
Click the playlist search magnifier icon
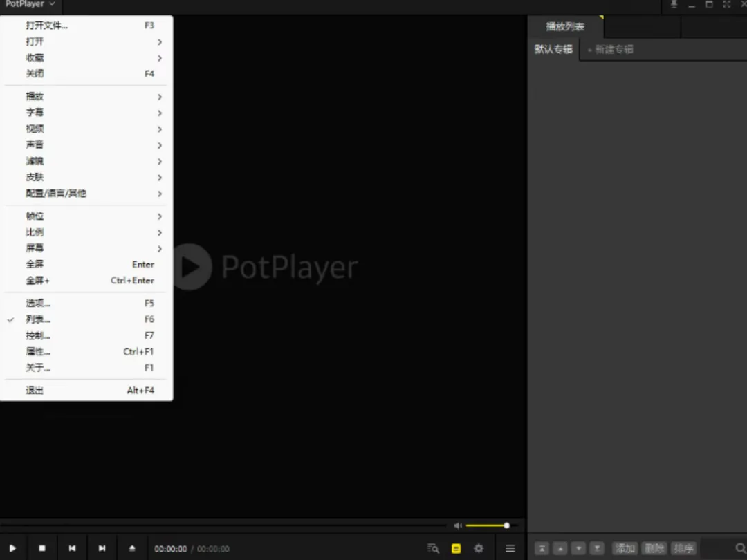741,548
